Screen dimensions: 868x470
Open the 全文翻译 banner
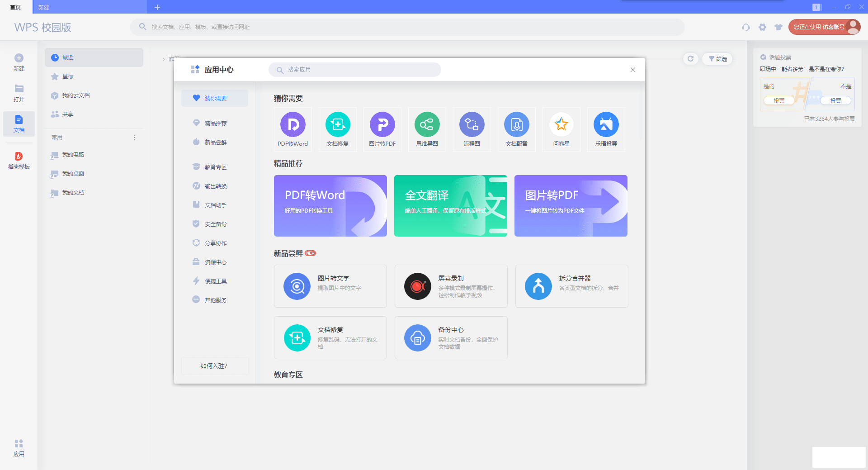click(x=451, y=206)
